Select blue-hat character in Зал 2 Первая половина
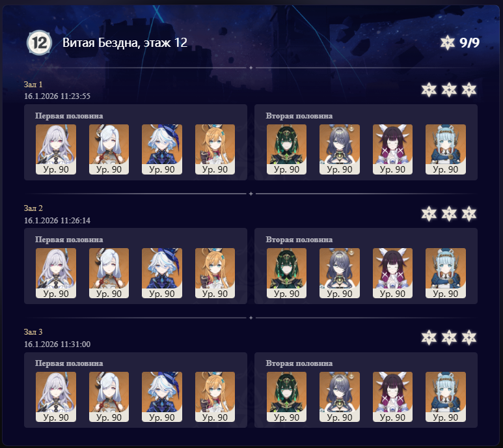 coord(162,273)
